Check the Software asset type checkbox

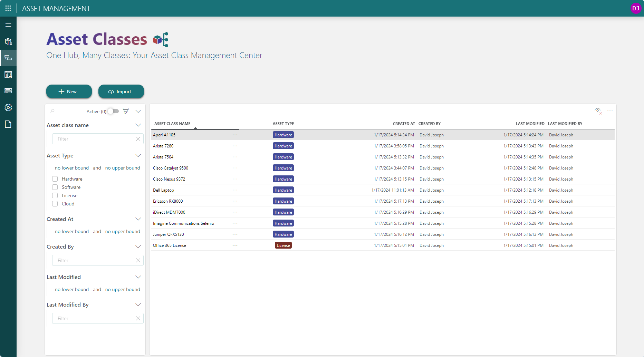[55, 187]
